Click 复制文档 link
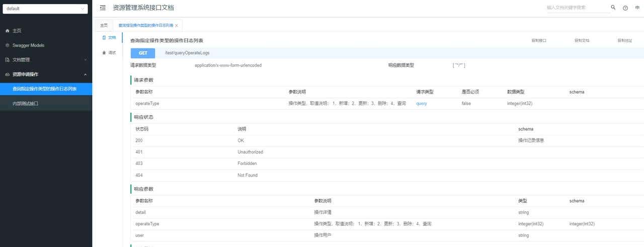This screenshot has height=247, width=644. click(582, 40)
